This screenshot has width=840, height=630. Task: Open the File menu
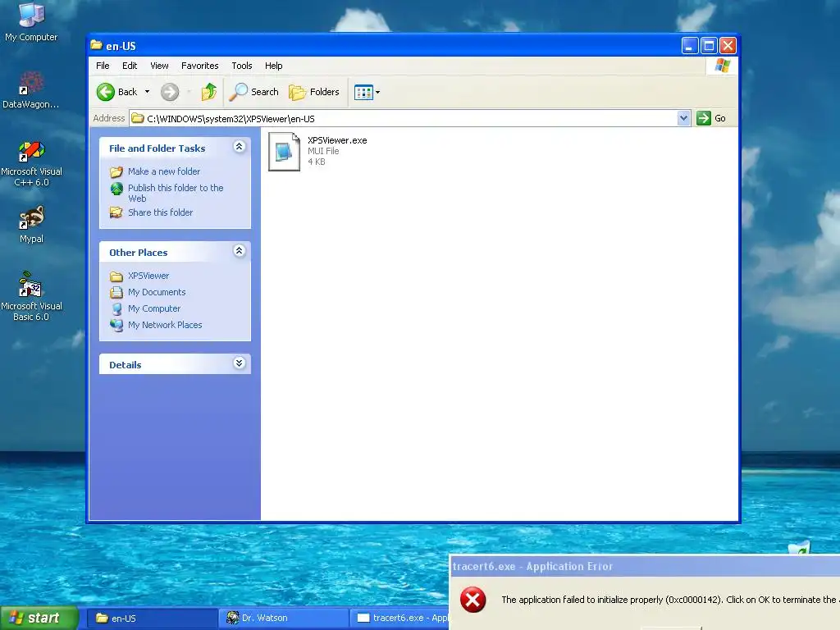103,66
